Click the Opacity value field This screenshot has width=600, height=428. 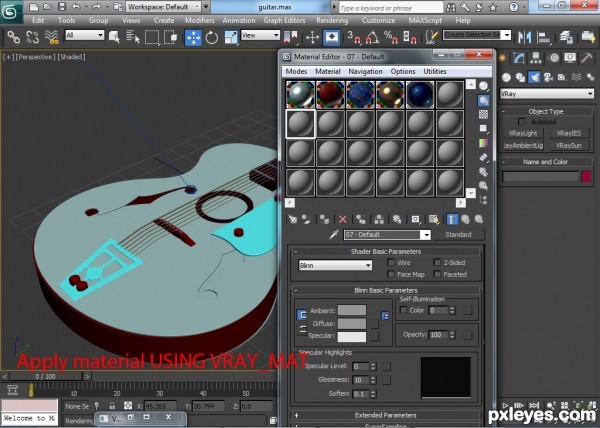point(439,335)
